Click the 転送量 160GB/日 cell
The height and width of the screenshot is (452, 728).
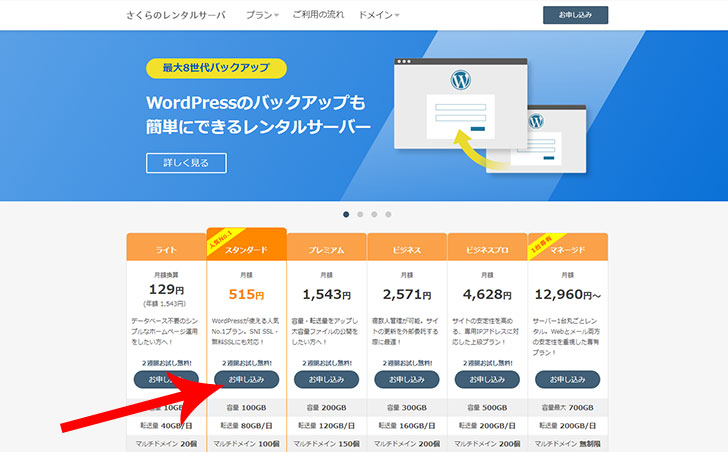(x=407, y=426)
